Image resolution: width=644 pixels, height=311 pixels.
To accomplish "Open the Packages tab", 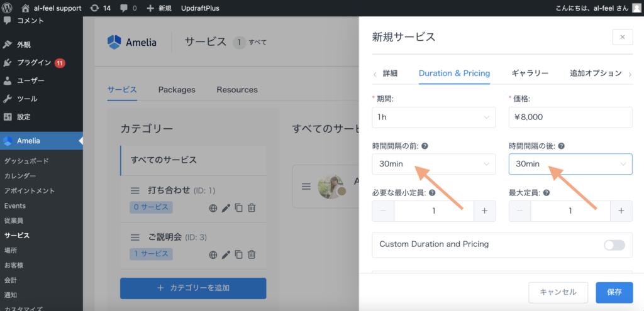I will pyautogui.click(x=177, y=90).
